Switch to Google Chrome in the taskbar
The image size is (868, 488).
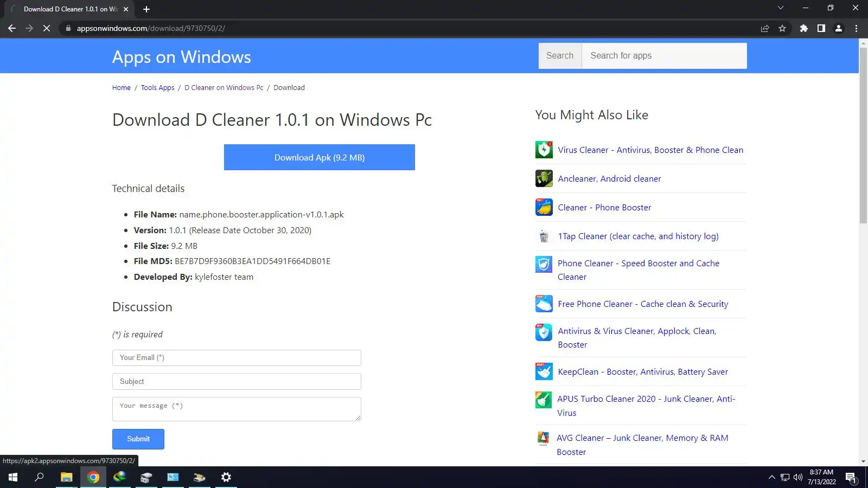(x=93, y=477)
